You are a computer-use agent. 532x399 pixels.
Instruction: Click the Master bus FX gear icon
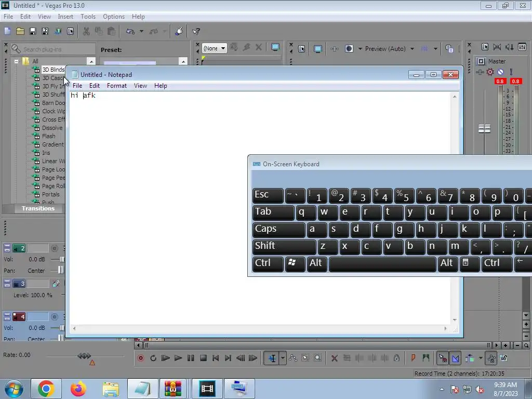click(x=490, y=72)
